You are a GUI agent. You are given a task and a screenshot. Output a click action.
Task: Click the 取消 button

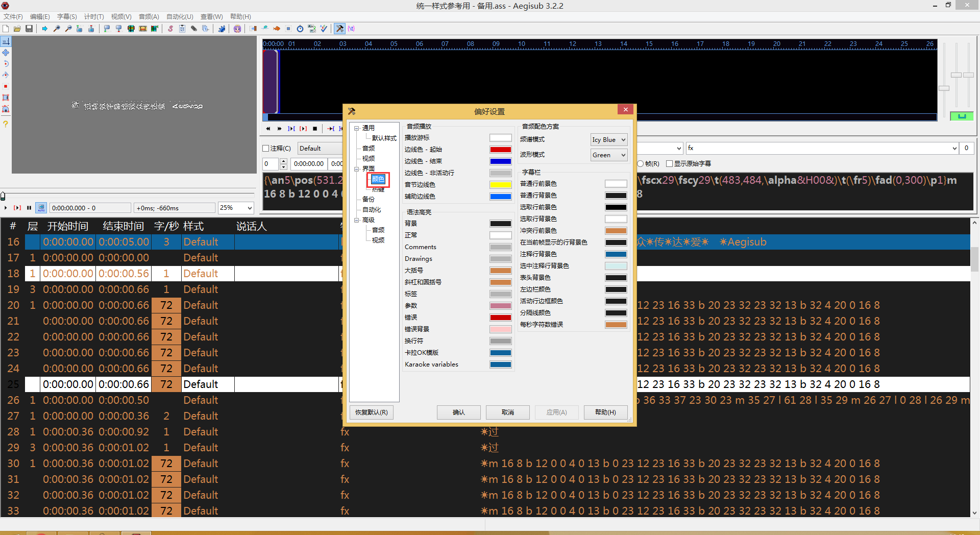click(508, 412)
